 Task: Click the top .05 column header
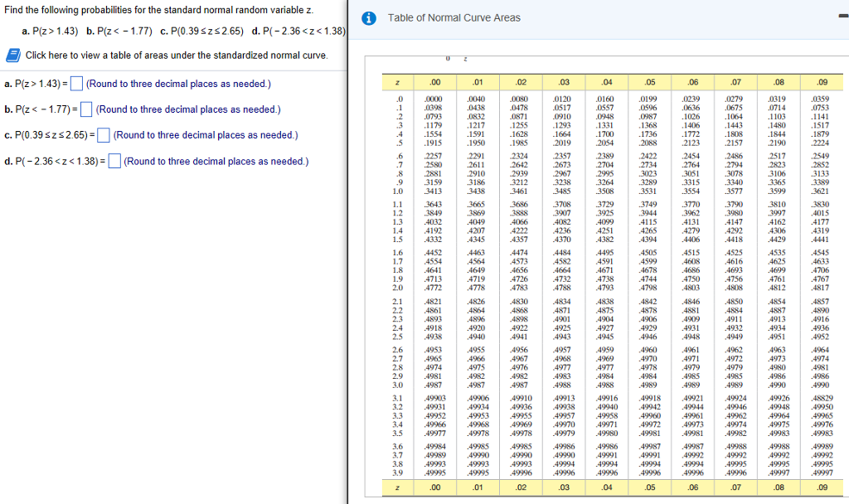tap(649, 81)
